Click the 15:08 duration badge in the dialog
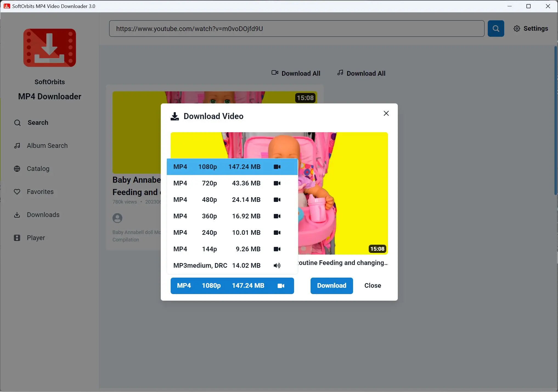This screenshot has width=558, height=392. [377, 249]
